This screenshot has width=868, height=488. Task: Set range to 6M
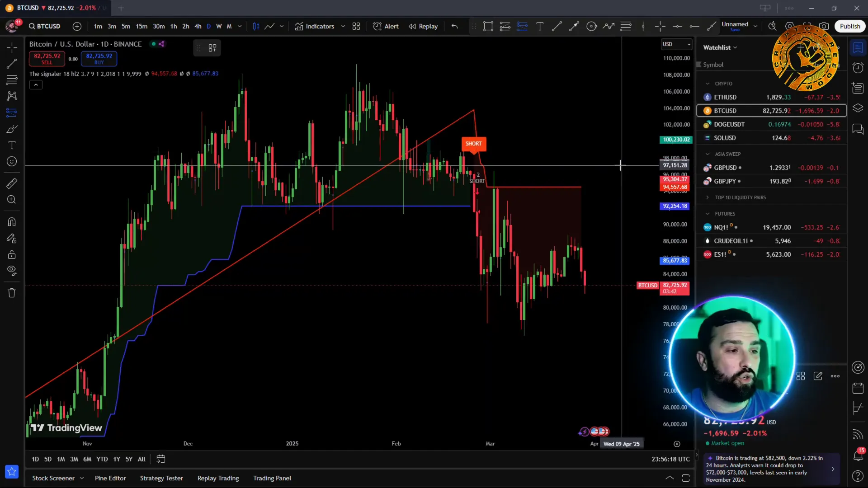click(87, 459)
